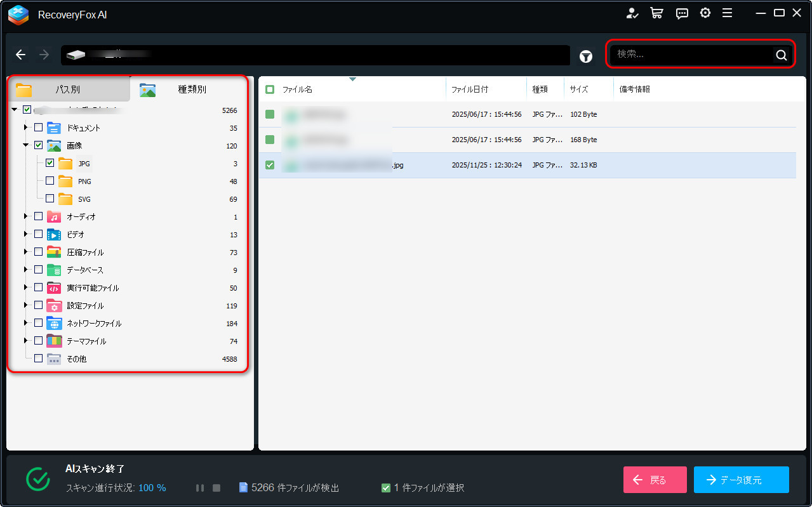This screenshot has width=812, height=507.
Task: Open the filter funnel icon
Action: (x=586, y=56)
